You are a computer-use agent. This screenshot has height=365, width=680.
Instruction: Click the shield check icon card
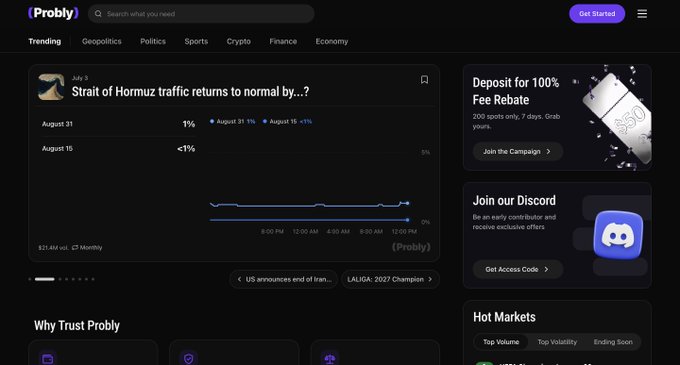189,359
